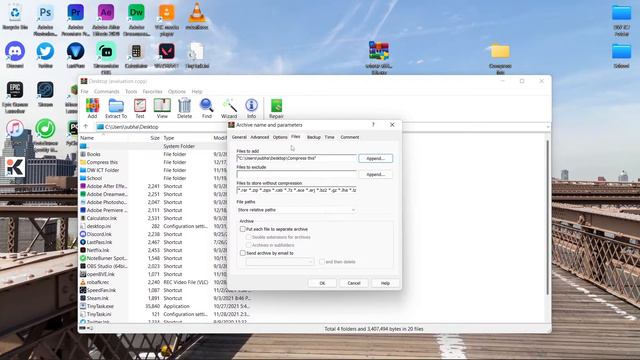Select the Adobe Premiere Pro desktop icon

76,20
